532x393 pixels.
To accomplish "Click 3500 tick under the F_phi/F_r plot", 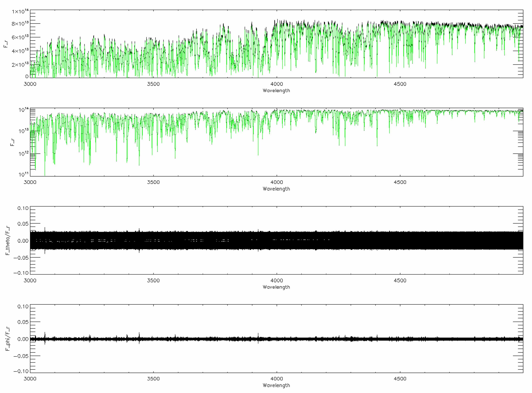I will pyautogui.click(x=153, y=379).
